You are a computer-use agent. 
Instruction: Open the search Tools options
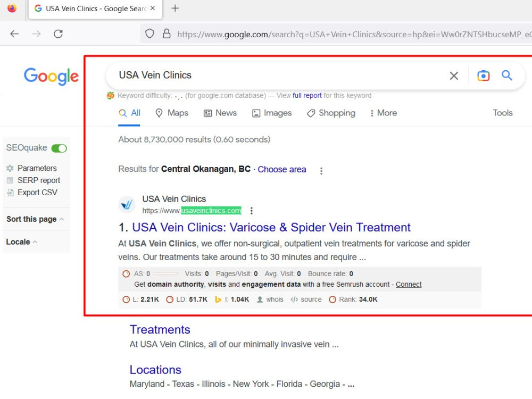pos(503,113)
